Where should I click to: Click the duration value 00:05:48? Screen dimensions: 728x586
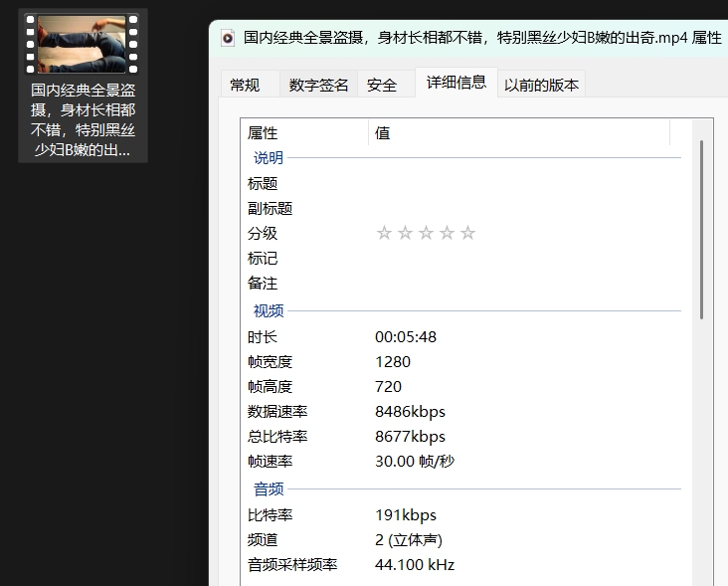[x=406, y=337]
